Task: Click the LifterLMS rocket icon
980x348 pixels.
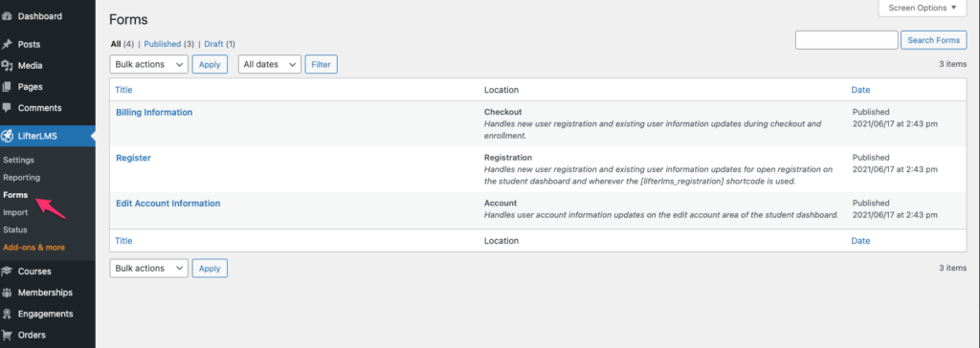Action: point(7,136)
